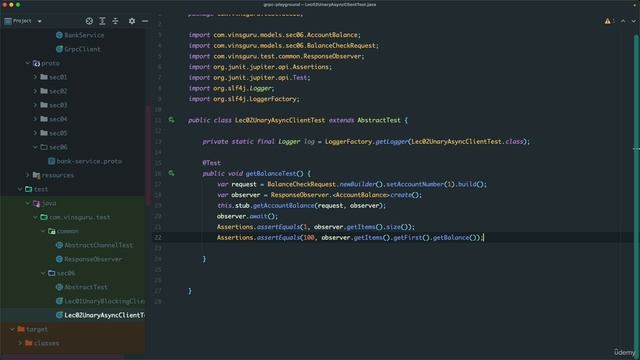
Task: Expand the sec04 folder
Action: point(35,119)
